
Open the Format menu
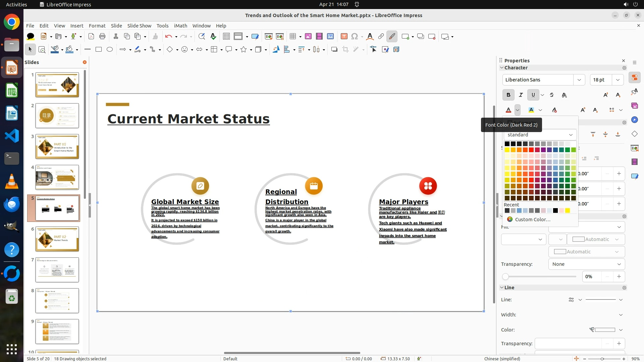coord(97,26)
